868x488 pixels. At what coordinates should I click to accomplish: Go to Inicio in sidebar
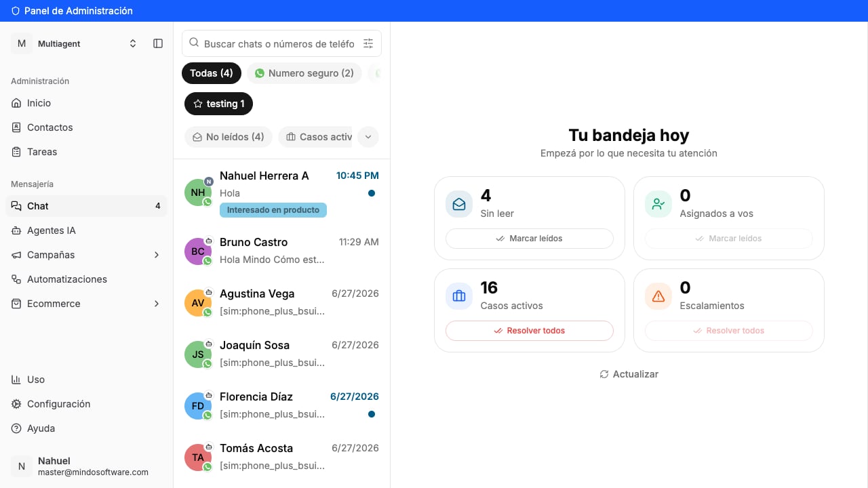pos(86,103)
